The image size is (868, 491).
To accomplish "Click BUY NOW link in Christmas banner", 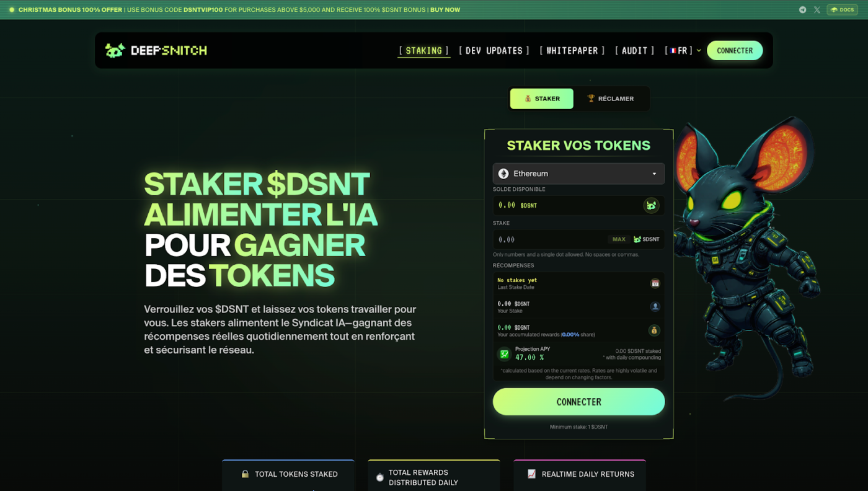I will pos(445,10).
